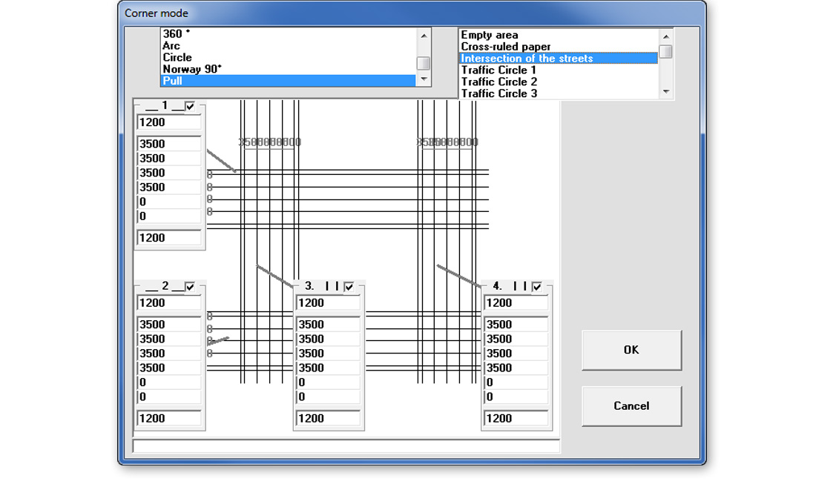Click the OK button

coord(631,350)
